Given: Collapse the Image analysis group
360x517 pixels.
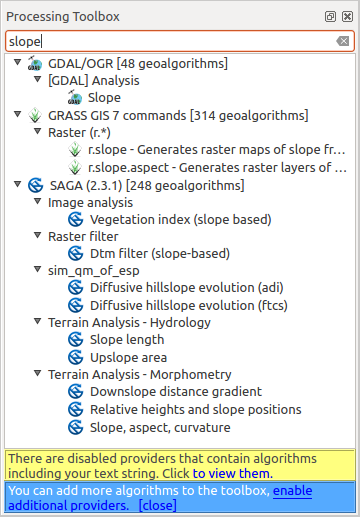Looking at the screenshot, I should pos(38,201).
